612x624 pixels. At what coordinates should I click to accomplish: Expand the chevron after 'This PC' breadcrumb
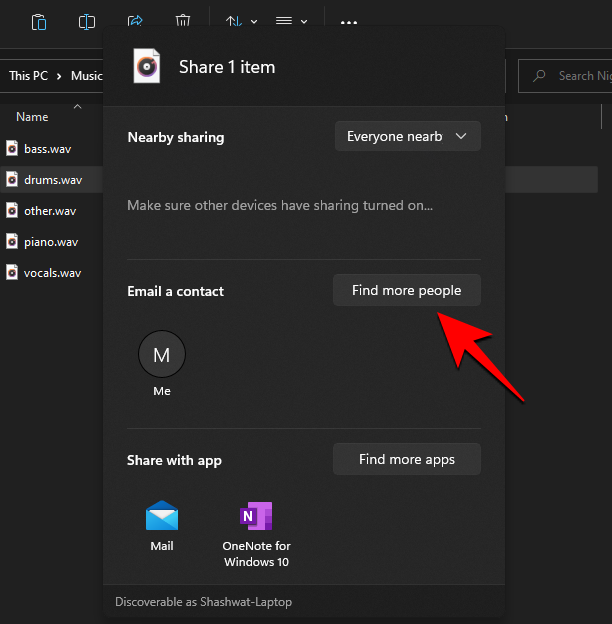[x=59, y=76]
